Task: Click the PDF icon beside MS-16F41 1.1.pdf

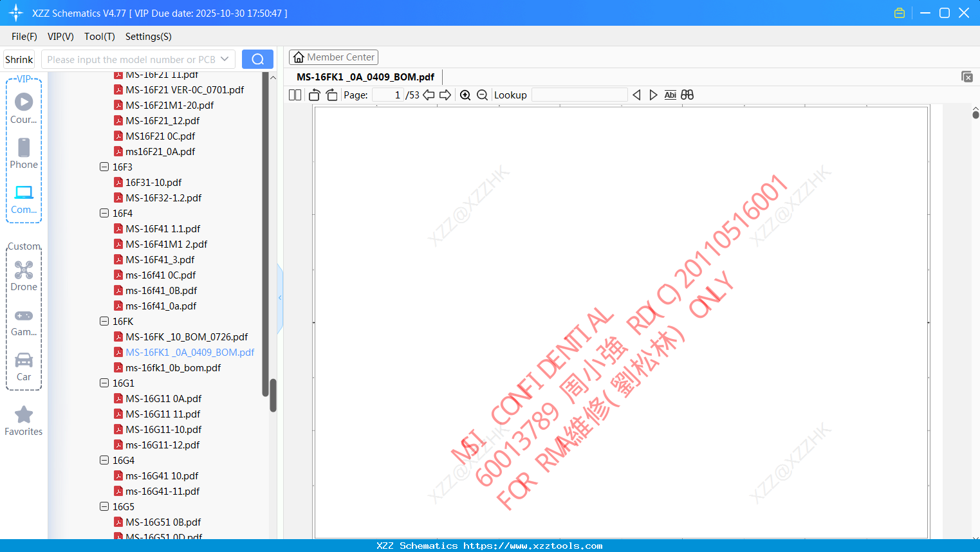Action: (118, 228)
